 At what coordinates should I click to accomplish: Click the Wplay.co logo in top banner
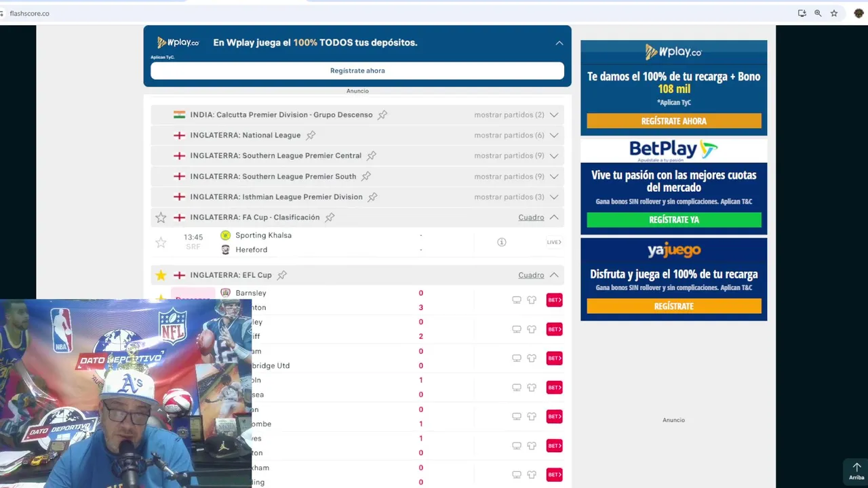(178, 43)
